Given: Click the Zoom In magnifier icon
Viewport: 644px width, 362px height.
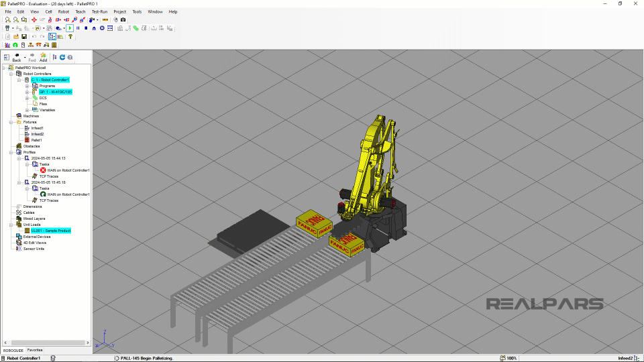Looking at the screenshot, I should (8, 19).
